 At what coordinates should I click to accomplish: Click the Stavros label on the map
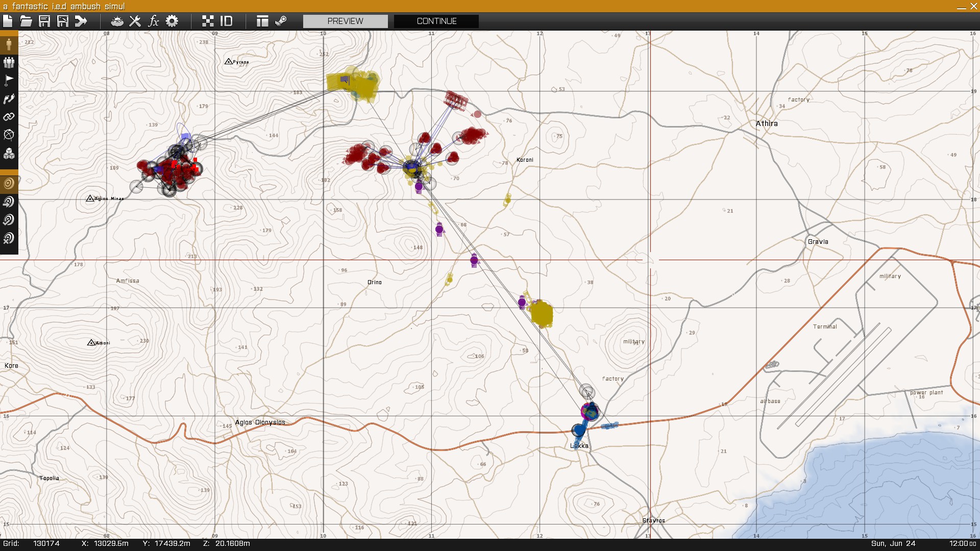click(653, 520)
